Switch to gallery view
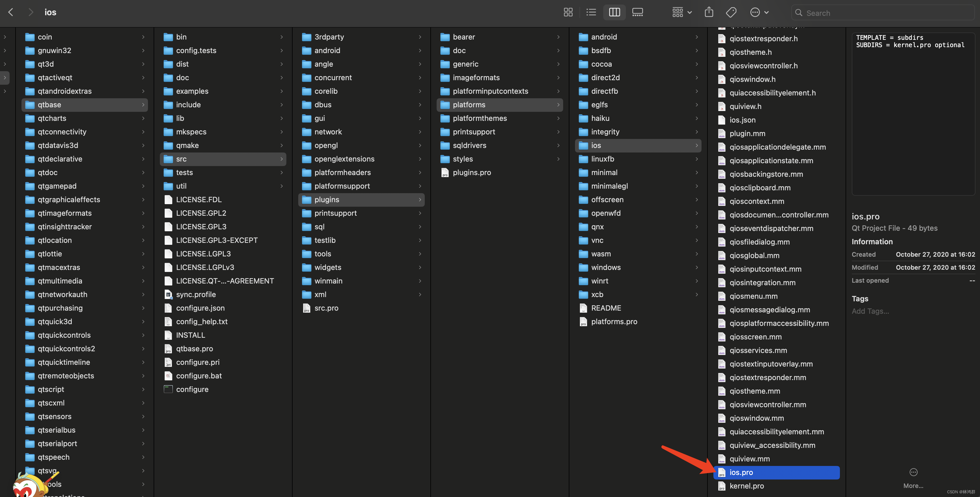 638,12
